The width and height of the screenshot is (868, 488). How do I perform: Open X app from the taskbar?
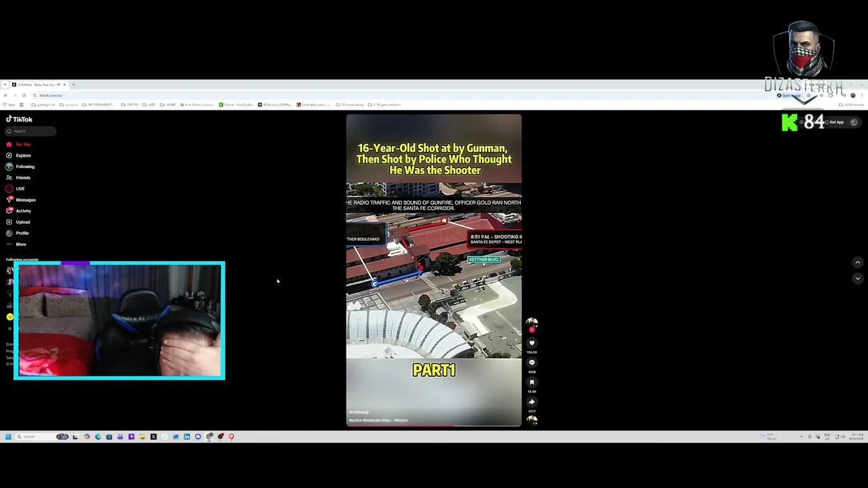(153, 436)
